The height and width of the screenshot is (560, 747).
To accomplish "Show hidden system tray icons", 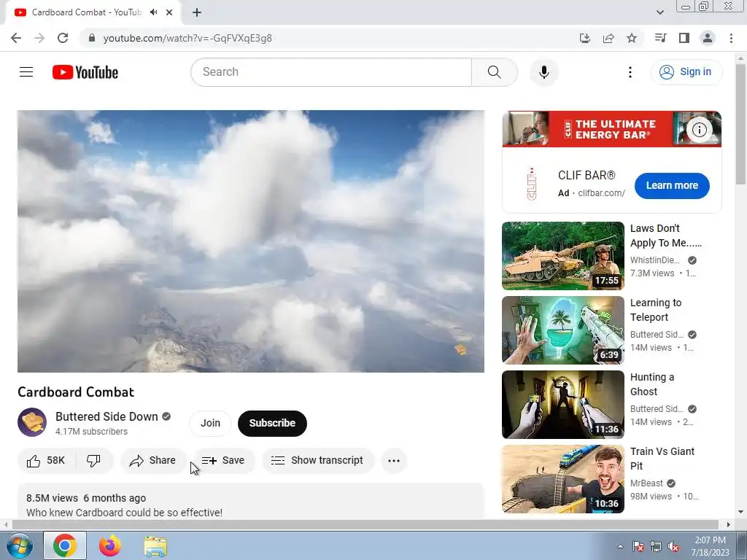I will coord(620,546).
